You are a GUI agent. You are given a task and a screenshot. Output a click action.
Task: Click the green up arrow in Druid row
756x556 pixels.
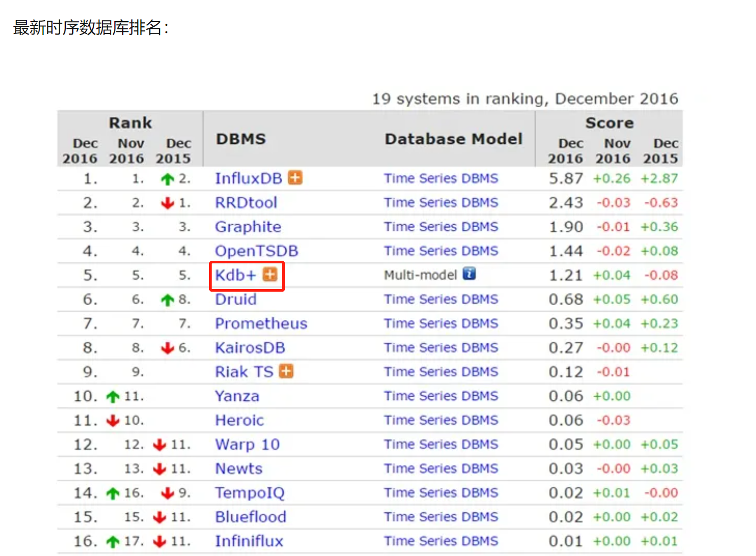pos(167,300)
